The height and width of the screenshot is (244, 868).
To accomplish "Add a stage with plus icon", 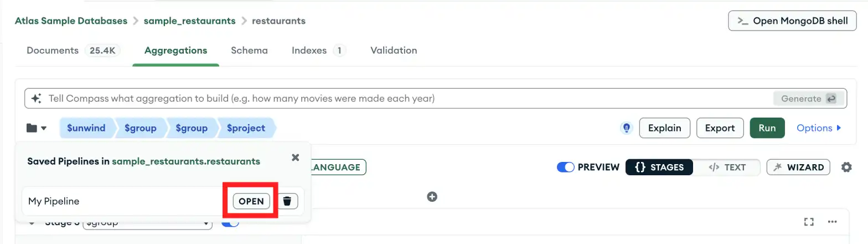I will pos(432,196).
